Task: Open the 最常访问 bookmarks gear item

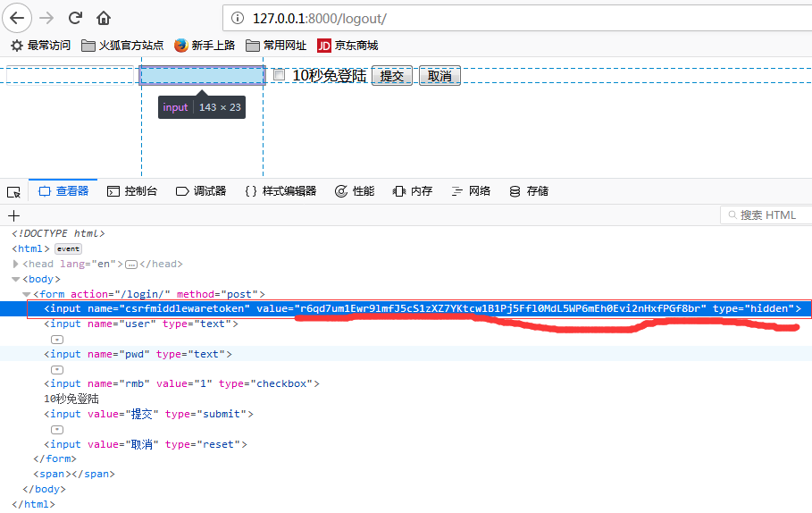Action: (x=40, y=46)
